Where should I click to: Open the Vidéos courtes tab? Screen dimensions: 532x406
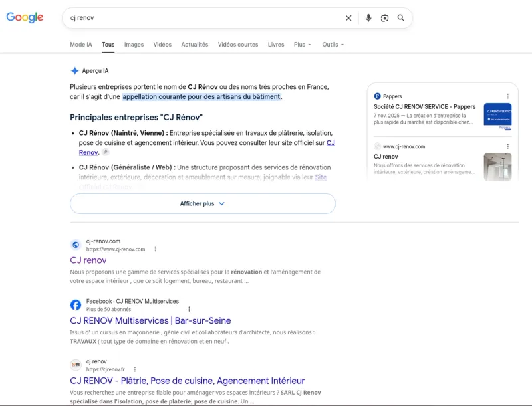[238, 45]
